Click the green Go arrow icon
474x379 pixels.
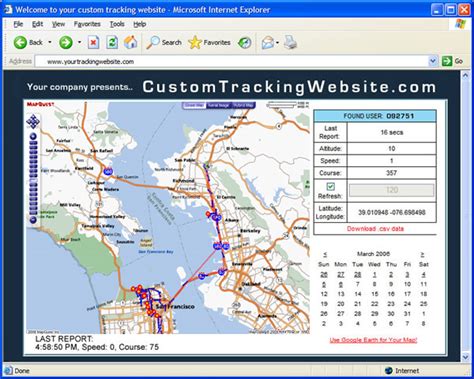point(447,61)
